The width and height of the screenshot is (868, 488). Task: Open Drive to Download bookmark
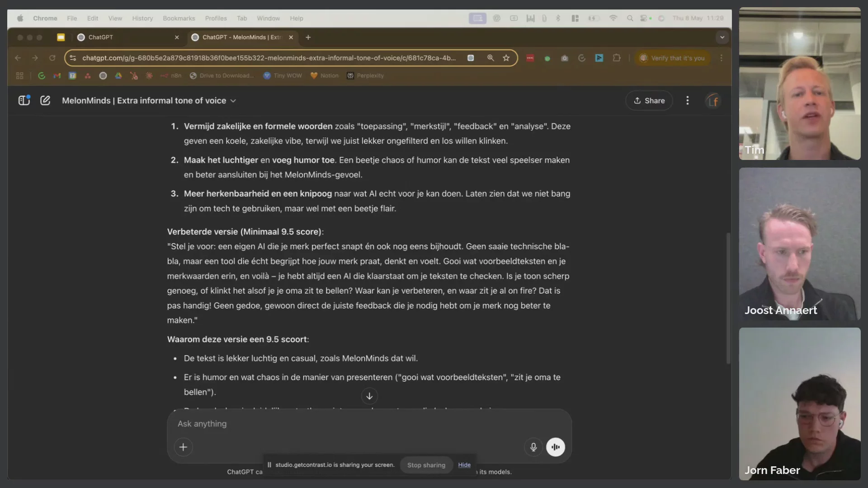pyautogui.click(x=222, y=75)
